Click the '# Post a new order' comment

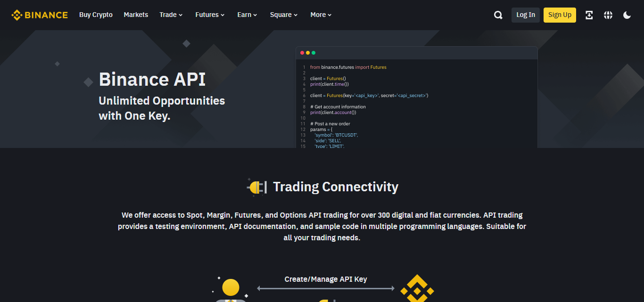(x=330, y=124)
